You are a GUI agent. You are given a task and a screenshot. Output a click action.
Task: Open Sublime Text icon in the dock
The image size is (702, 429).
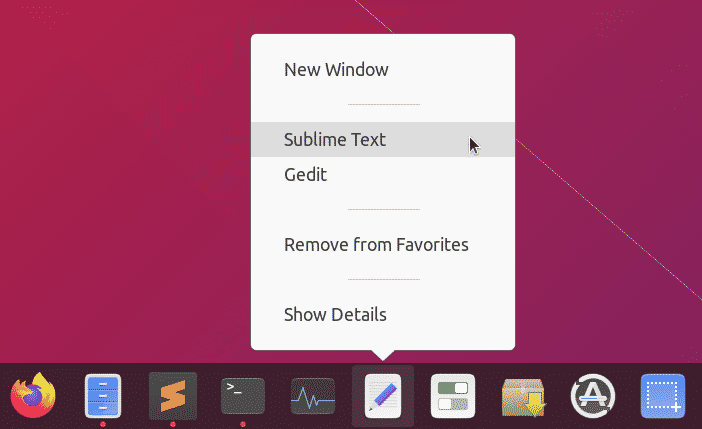click(173, 396)
